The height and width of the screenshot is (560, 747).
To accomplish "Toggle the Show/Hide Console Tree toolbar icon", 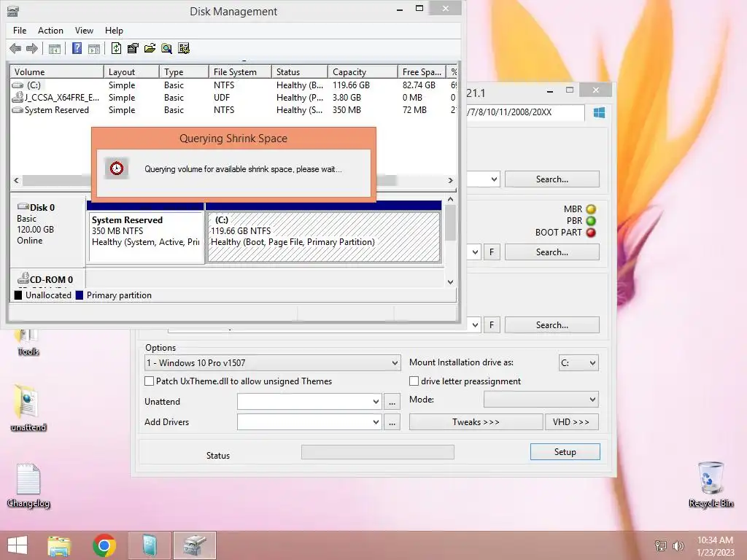I will click(x=55, y=49).
